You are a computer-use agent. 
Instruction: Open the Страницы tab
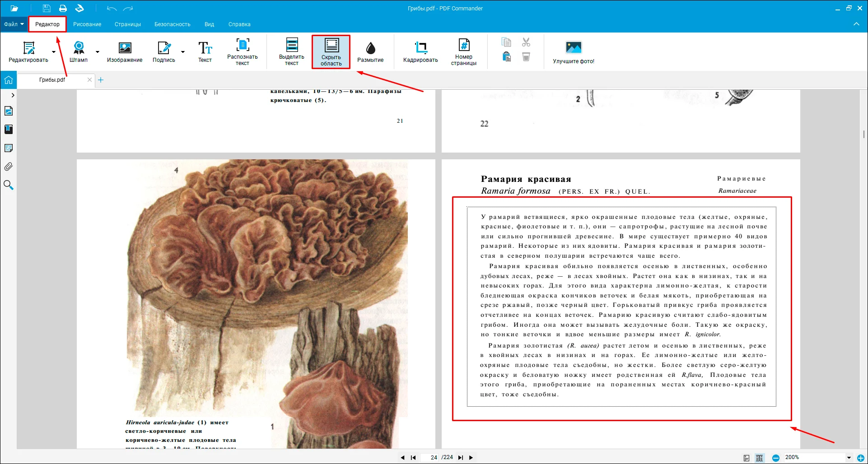click(128, 24)
